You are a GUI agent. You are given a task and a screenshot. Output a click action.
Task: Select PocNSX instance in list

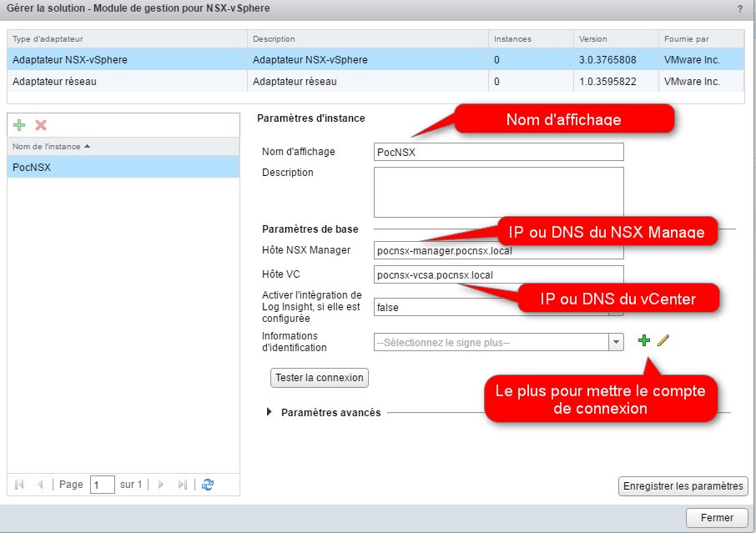point(123,167)
